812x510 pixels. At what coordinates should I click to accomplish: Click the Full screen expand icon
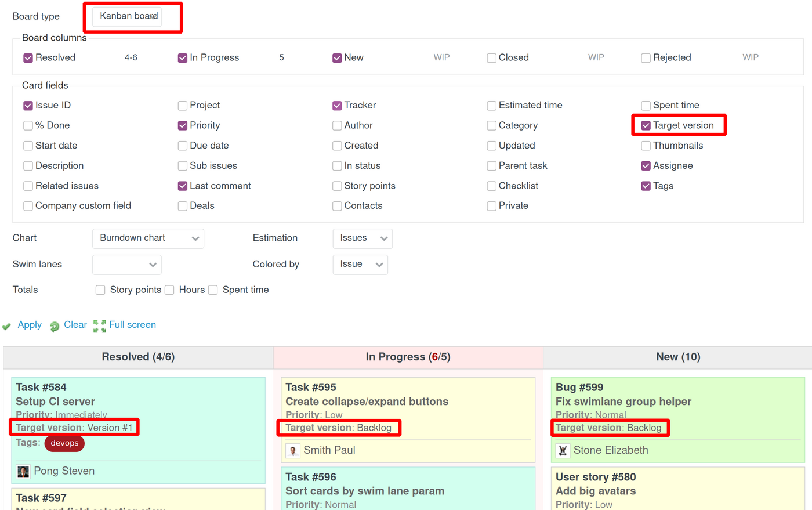pyautogui.click(x=99, y=325)
